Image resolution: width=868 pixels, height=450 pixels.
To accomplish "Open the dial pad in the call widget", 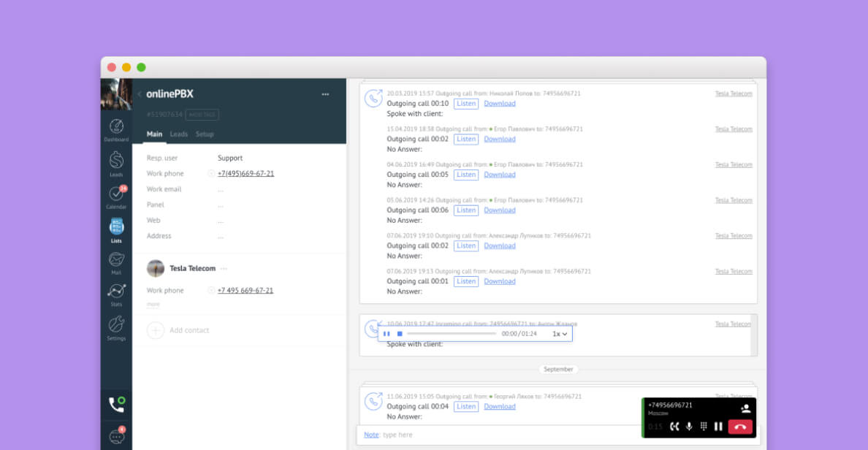I will coord(704,426).
